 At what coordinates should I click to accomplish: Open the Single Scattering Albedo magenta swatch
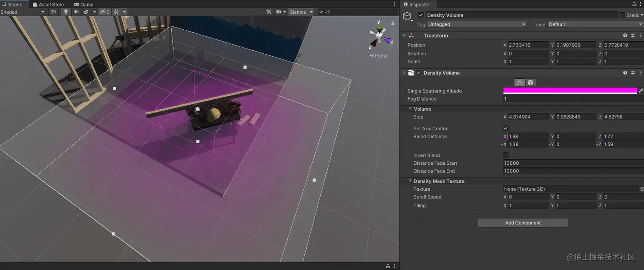pyautogui.click(x=570, y=91)
